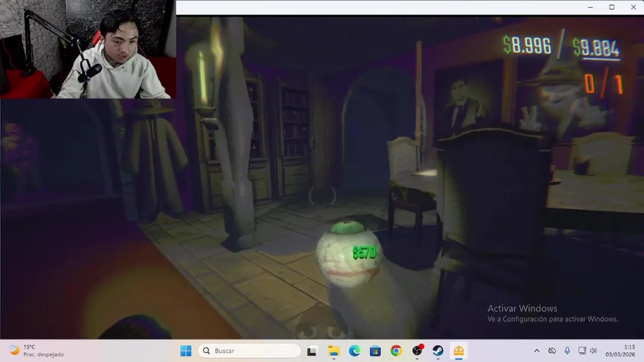Click the framed man portrait on the wall
Image resolution: width=644 pixels, height=362 pixels.
click(x=468, y=103)
